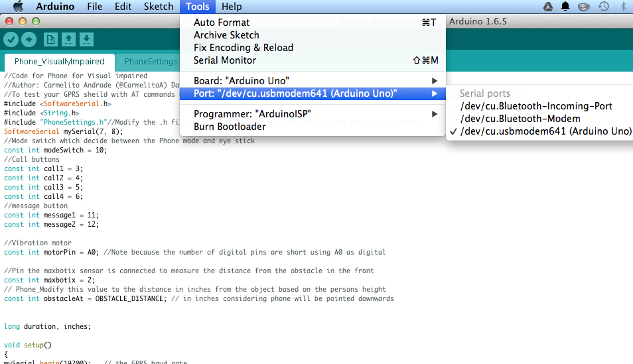Screen dimensions: 633x364
Task: Click the yellow minimize window button
Action: coord(23,21)
